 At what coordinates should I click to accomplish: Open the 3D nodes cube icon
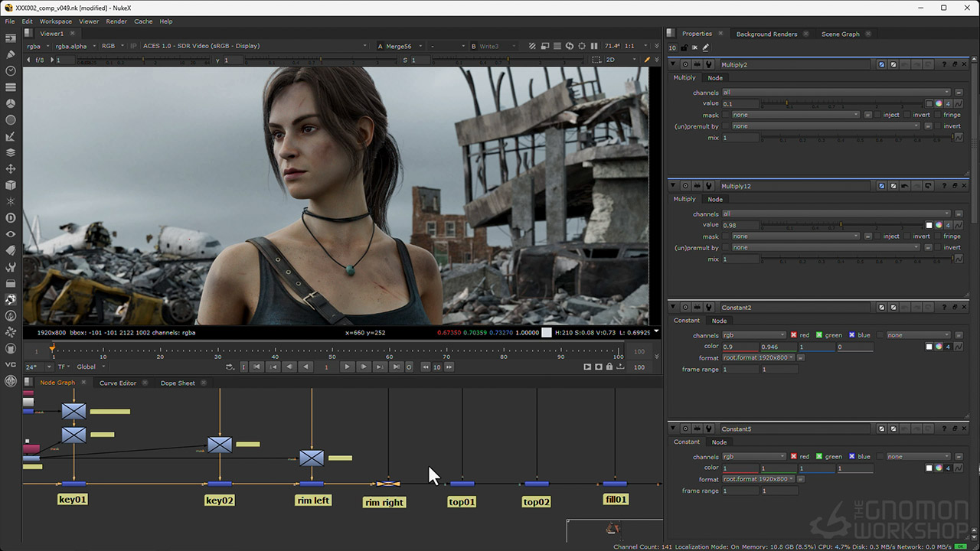11,185
